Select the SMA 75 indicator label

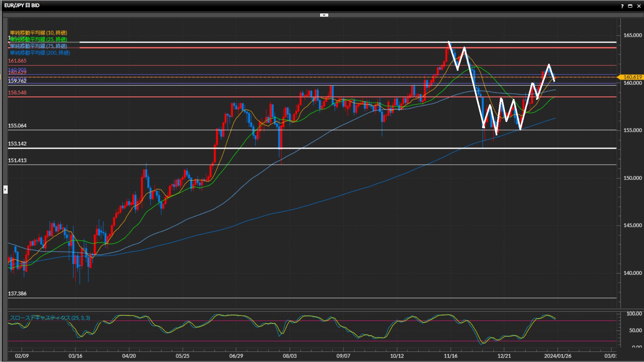pos(39,46)
